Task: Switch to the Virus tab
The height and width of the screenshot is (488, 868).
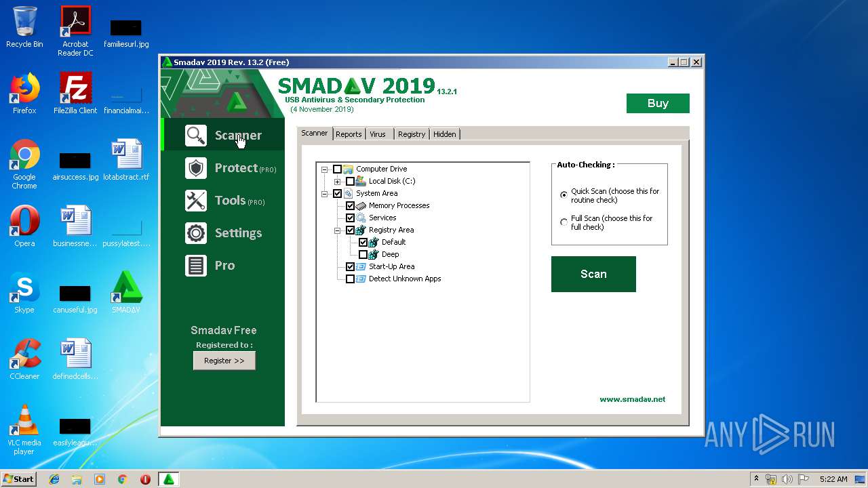Action: pos(378,134)
